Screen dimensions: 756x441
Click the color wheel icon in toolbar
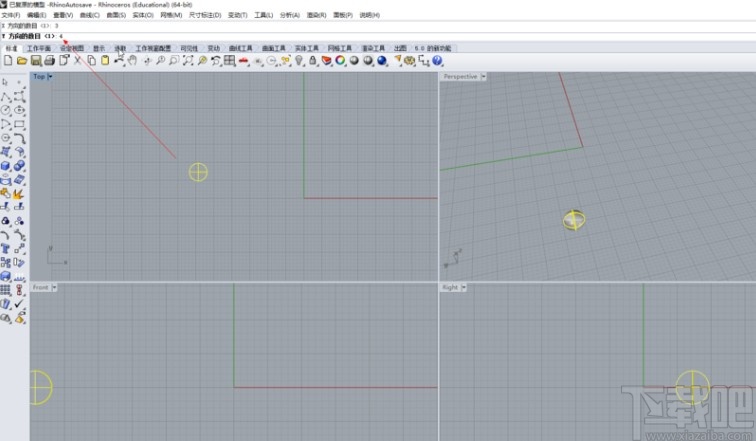(x=340, y=61)
